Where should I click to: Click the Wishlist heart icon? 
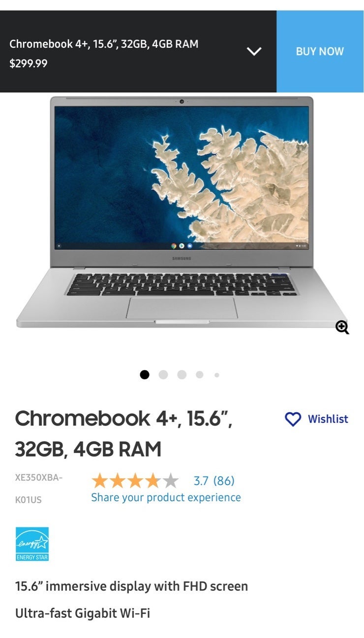pos(293,419)
